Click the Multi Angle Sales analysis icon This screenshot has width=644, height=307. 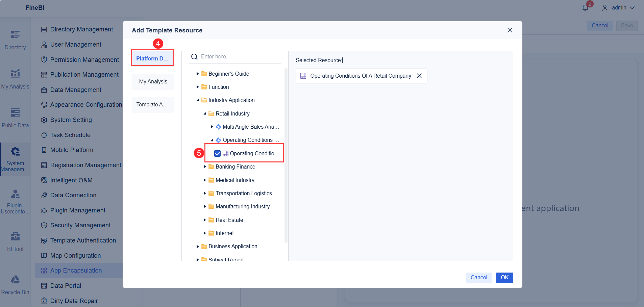(x=219, y=127)
